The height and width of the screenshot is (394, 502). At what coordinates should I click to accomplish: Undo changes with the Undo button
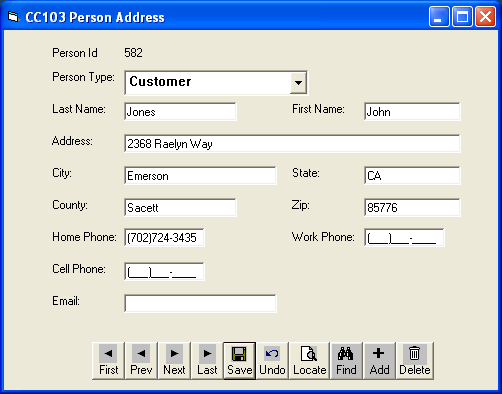[272, 361]
